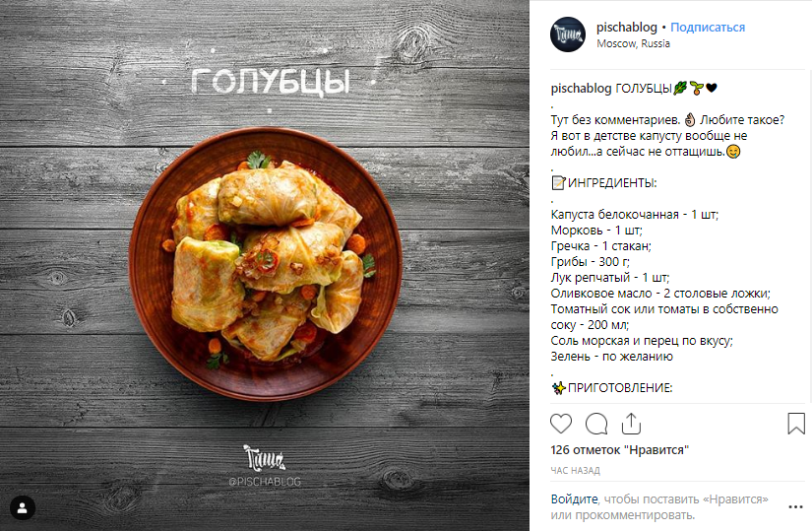Follow the account with Подписаться
The width and height of the screenshot is (812, 531).
point(708,28)
